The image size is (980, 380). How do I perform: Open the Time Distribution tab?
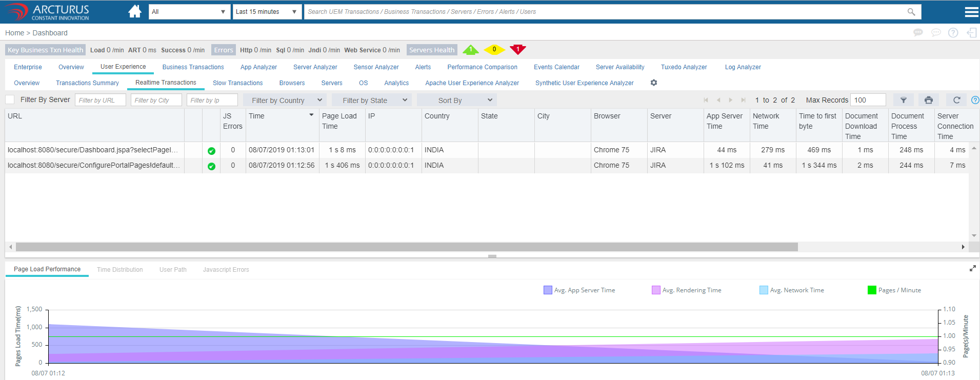pos(120,270)
